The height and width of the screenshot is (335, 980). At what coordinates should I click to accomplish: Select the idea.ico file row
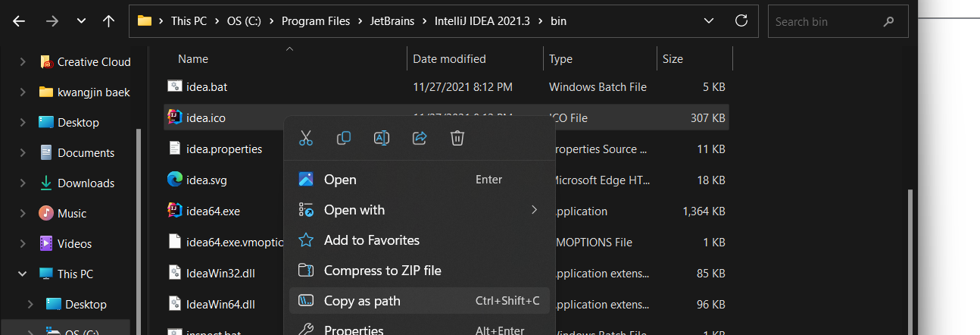[x=446, y=117]
